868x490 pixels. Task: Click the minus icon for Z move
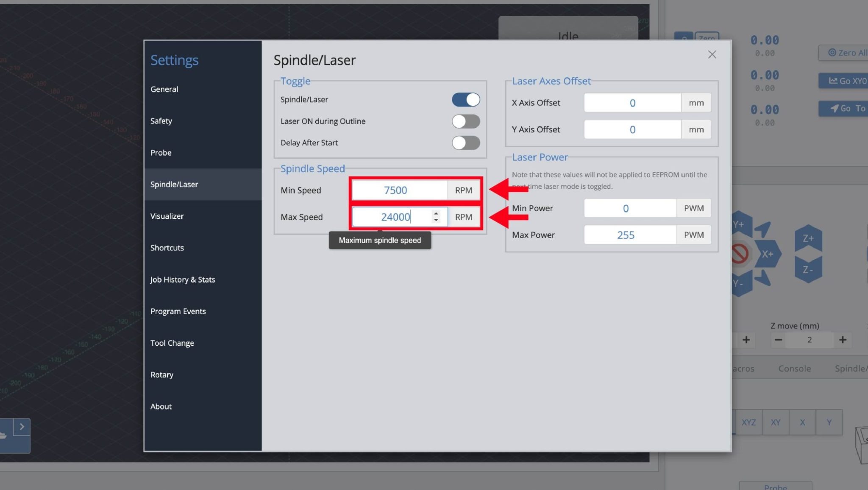click(x=778, y=340)
